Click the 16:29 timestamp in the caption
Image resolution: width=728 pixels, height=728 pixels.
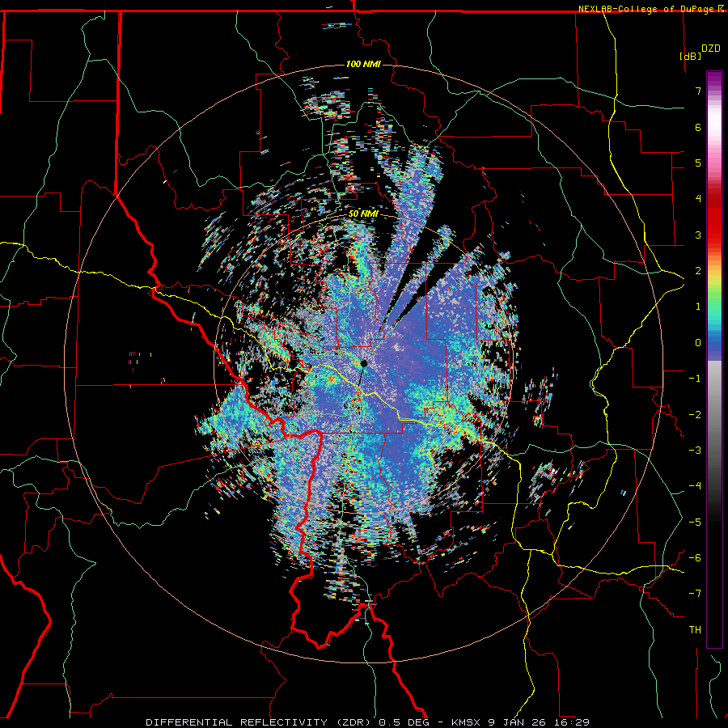coord(573,722)
